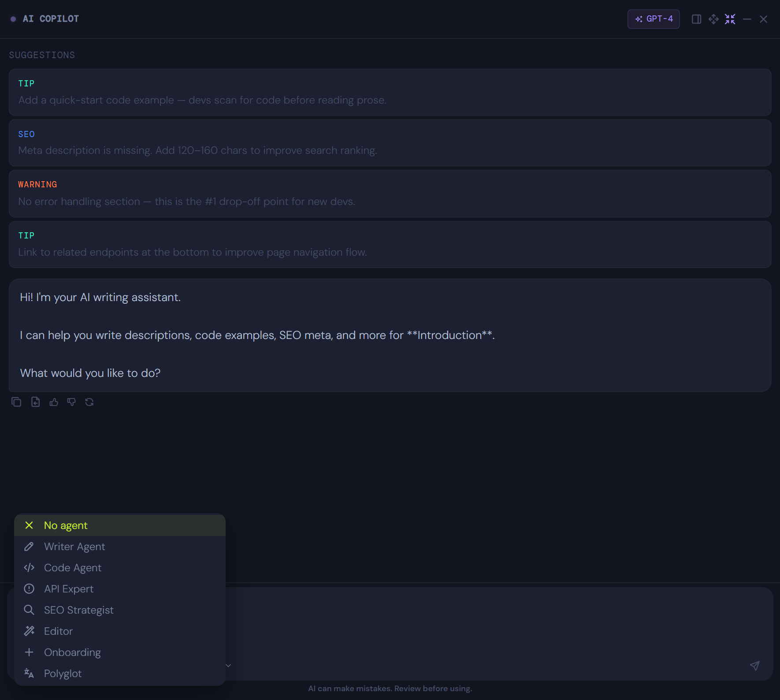
Task: Enable the Polyglot agent
Action: click(x=63, y=673)
